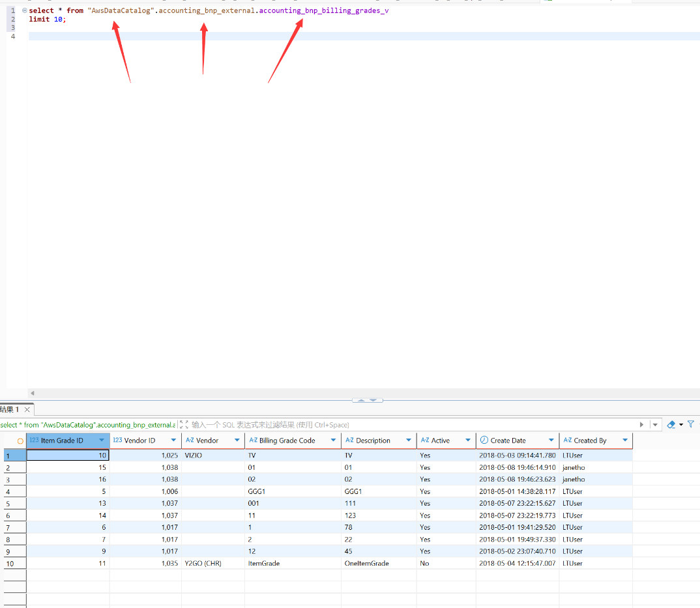Screen dimensions: 700x608
Task: Select row header number 5
Action: pyautogui.click(x=15, y=504)
